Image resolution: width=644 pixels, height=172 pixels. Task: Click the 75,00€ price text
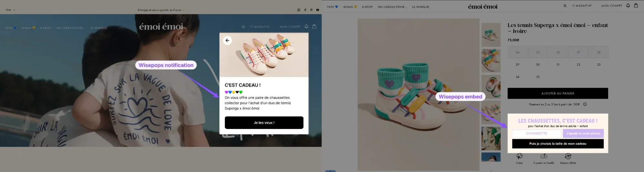(x=513, y=40)
